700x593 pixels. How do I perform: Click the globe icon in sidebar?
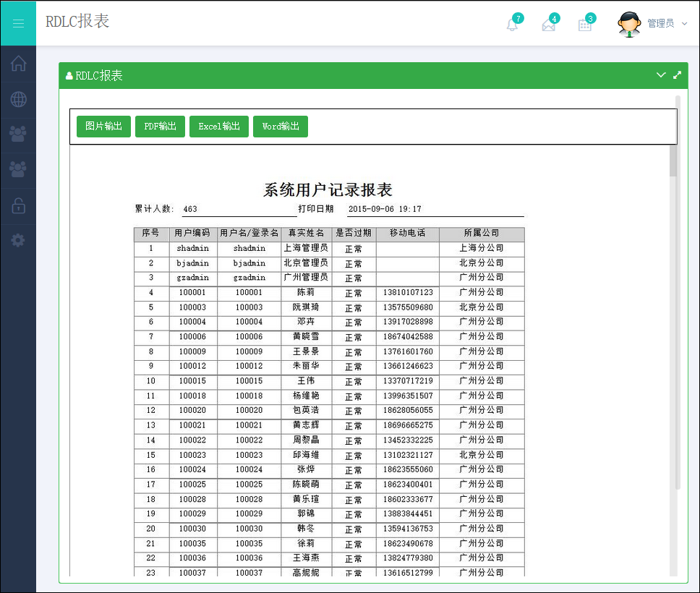(18, 100)
